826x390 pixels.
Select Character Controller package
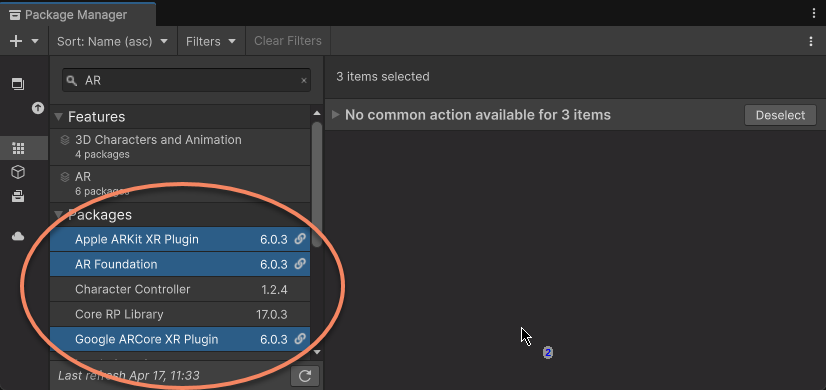tap(180, 289)
